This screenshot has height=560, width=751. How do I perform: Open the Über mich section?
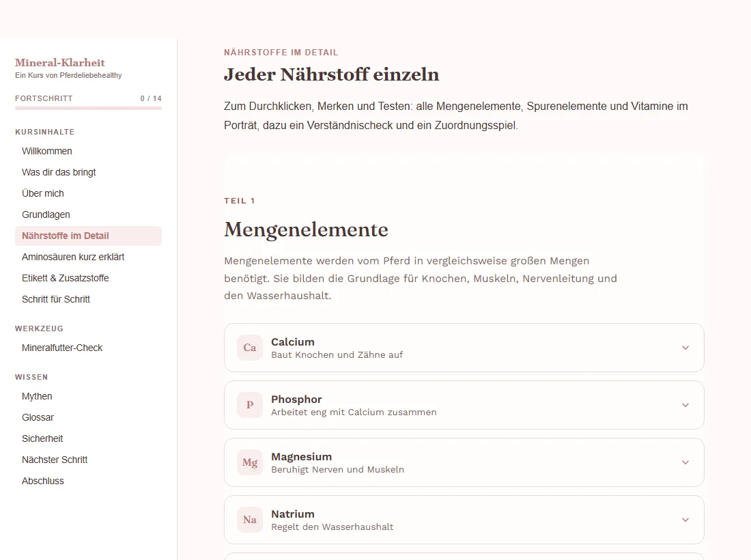point(88,193)
